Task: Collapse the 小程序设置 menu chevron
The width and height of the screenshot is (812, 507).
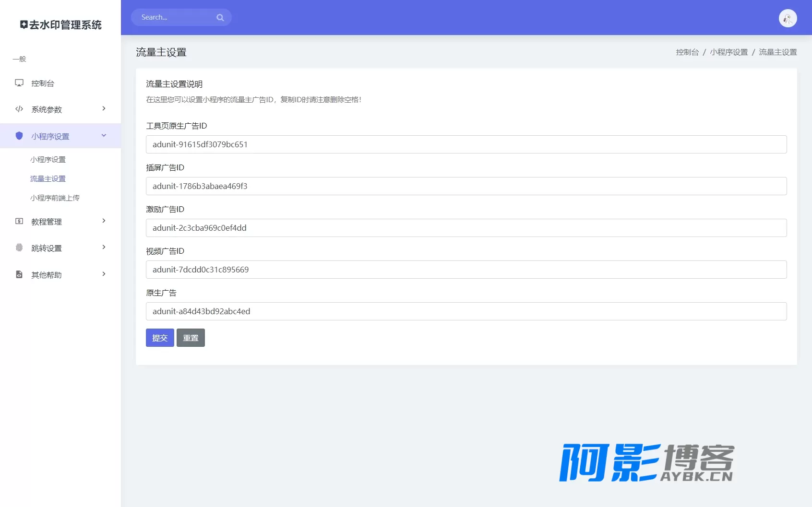Action: coord(104,136)
